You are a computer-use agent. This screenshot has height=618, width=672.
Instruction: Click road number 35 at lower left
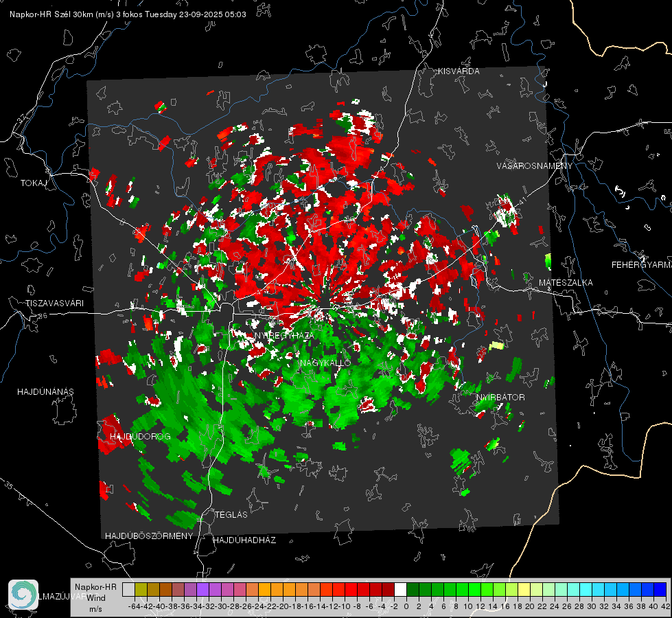[8, 485]
